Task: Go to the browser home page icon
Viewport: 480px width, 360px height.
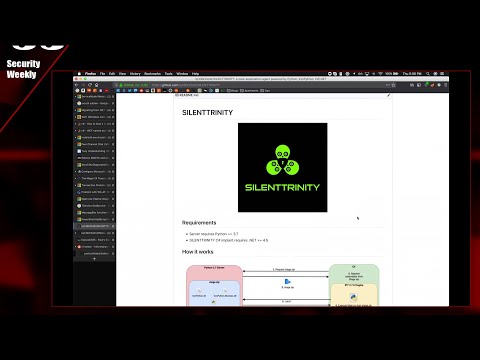Action: click(x=97, y=85)
